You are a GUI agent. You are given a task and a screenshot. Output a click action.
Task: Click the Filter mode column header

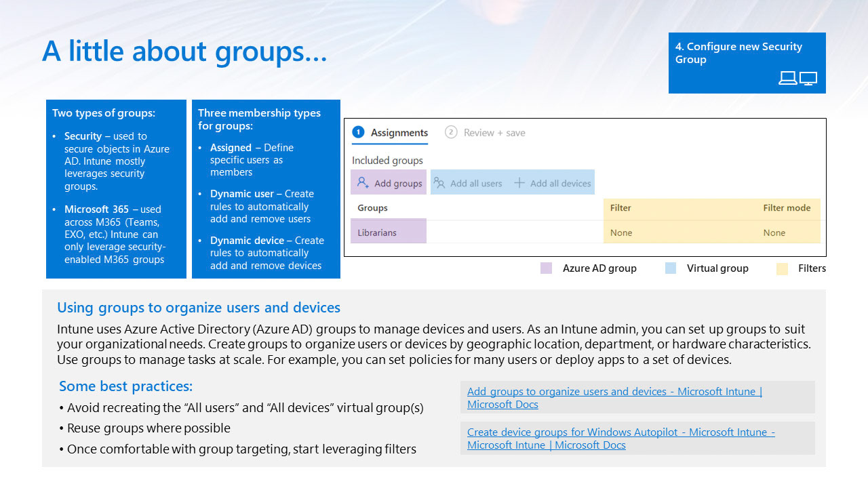[787, 208]
